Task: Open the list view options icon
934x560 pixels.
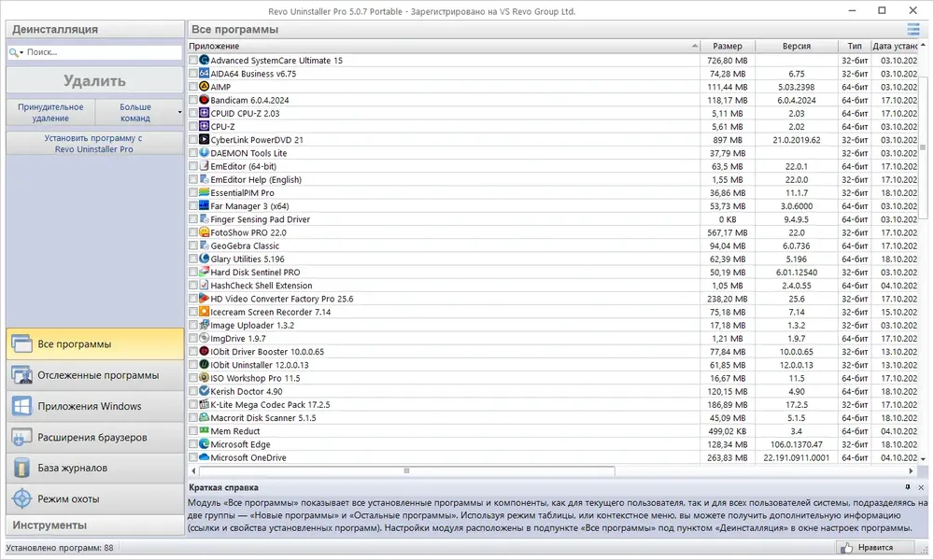Action: pos(913,29)
